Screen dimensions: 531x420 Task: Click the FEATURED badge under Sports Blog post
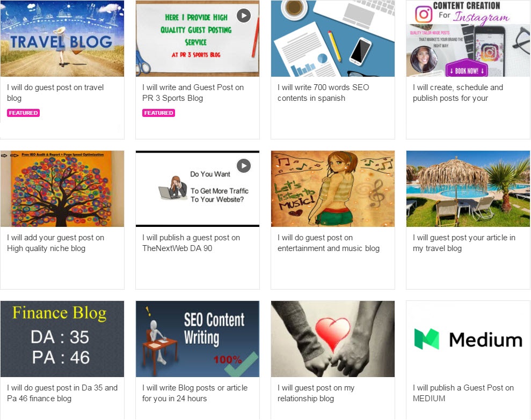click(x=158, y=113)
